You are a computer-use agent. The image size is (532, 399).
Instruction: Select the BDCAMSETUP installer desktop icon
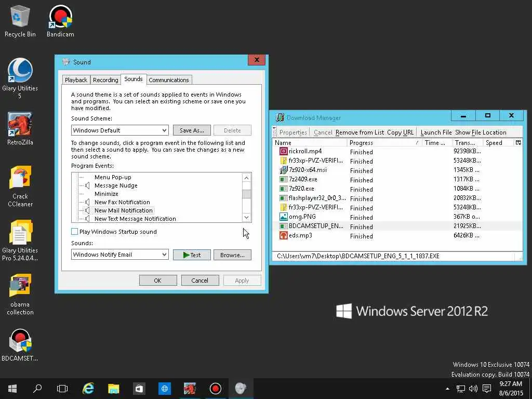click(x=20, y=345)
